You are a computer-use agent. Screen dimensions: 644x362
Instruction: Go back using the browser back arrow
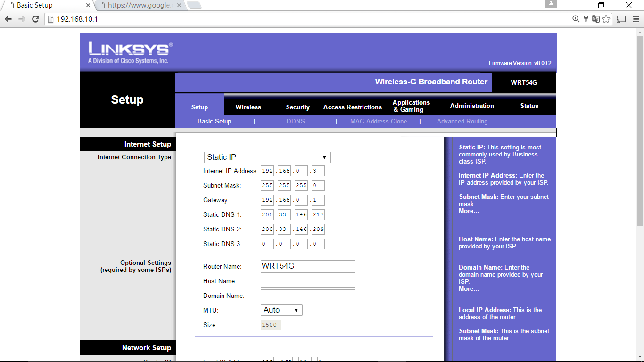[x=8, y=19]
